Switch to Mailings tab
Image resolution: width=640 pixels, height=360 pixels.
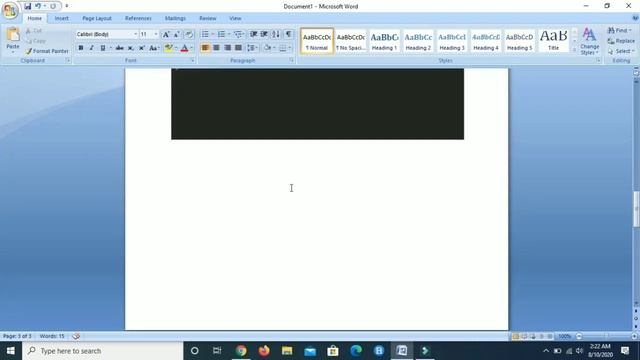(175, 18)
